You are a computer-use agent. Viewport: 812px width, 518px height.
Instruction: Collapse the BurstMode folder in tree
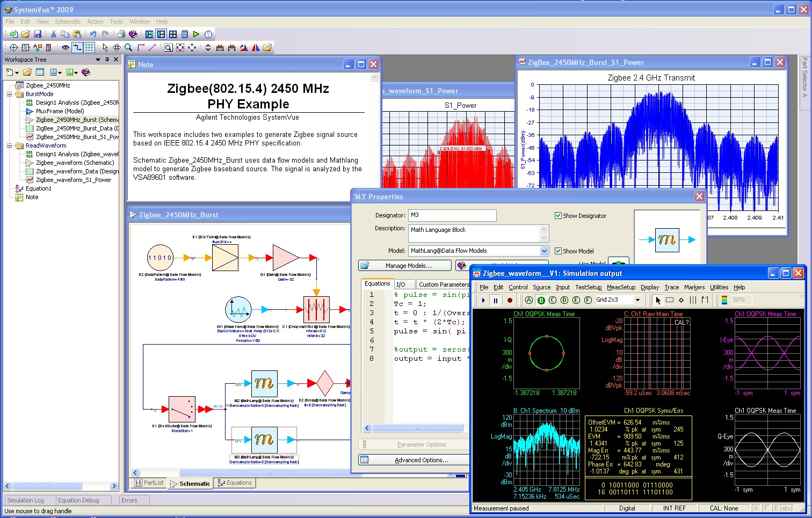9,94
